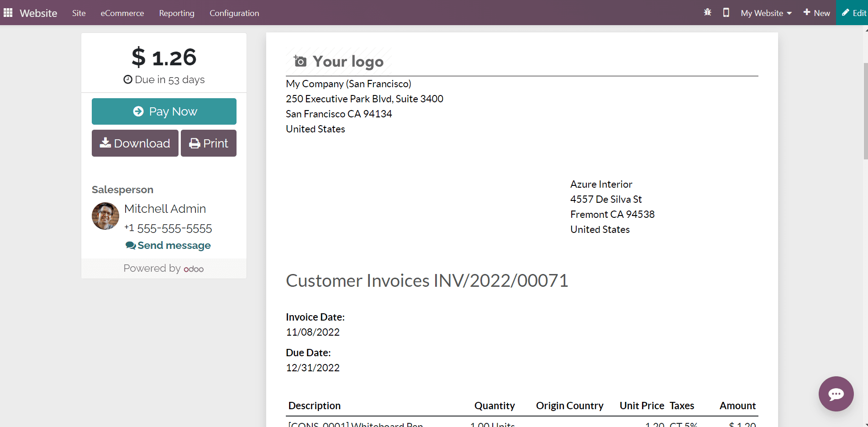The image size is (868, 427).
Task: Open the apps grid menu icon
Action: (8, 13)
